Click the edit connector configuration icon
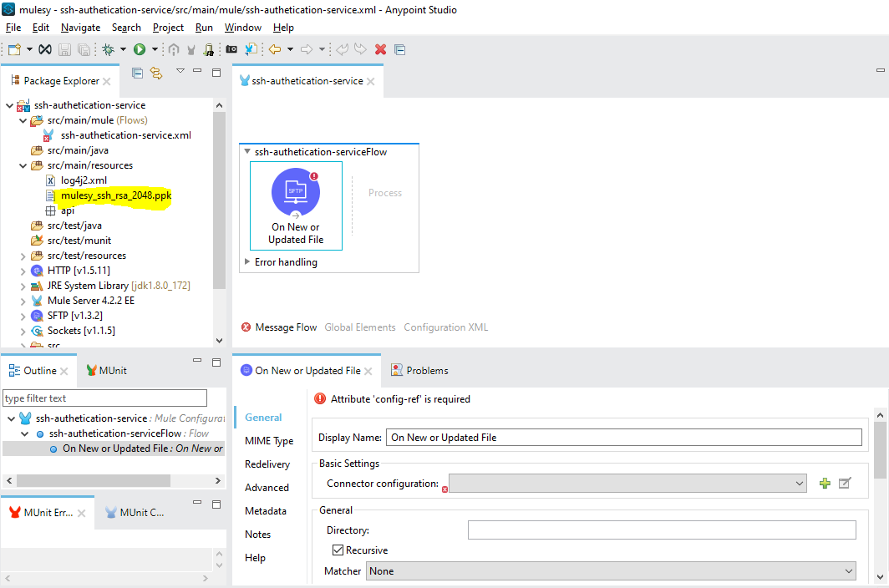Screen dimensions: 889x588 [x=845, y=483]
